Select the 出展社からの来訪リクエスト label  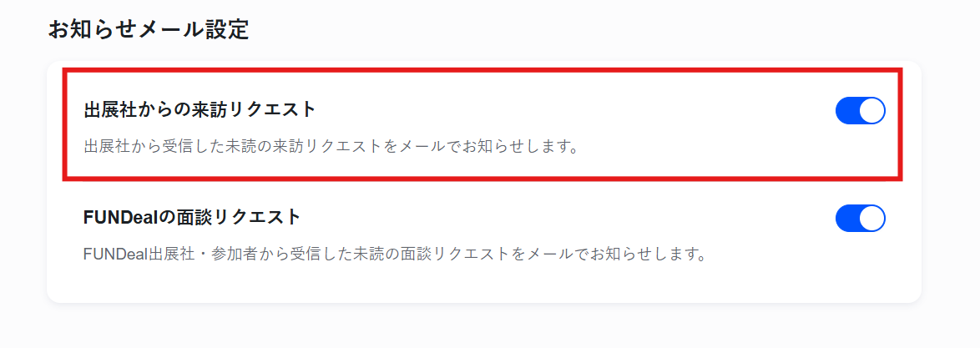[200, 109]
